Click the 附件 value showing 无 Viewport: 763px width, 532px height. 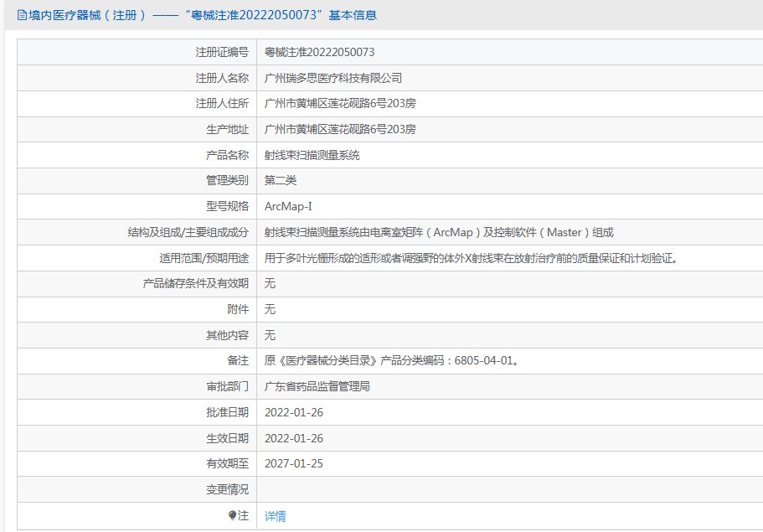pyautogui.click(x=269, y=309)
